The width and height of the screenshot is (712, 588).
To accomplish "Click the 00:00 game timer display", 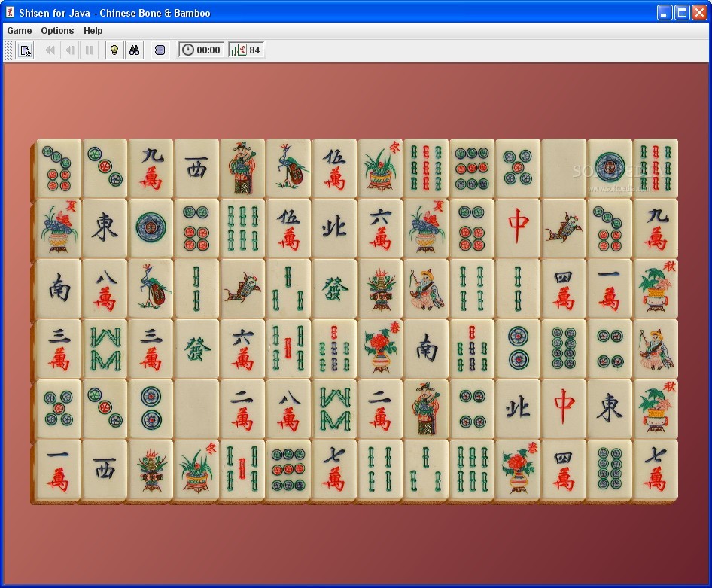I will (x=202, y=50).
